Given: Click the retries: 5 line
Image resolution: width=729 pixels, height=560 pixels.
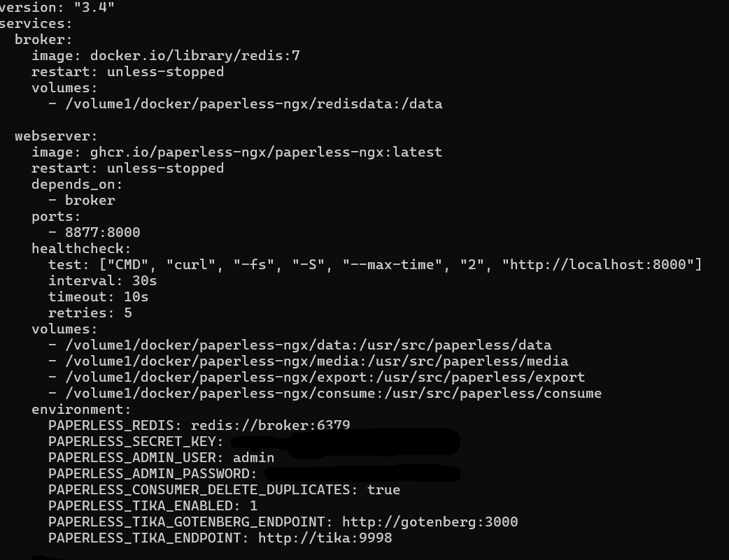Looking at the screenshot, I should click(90, 313).
